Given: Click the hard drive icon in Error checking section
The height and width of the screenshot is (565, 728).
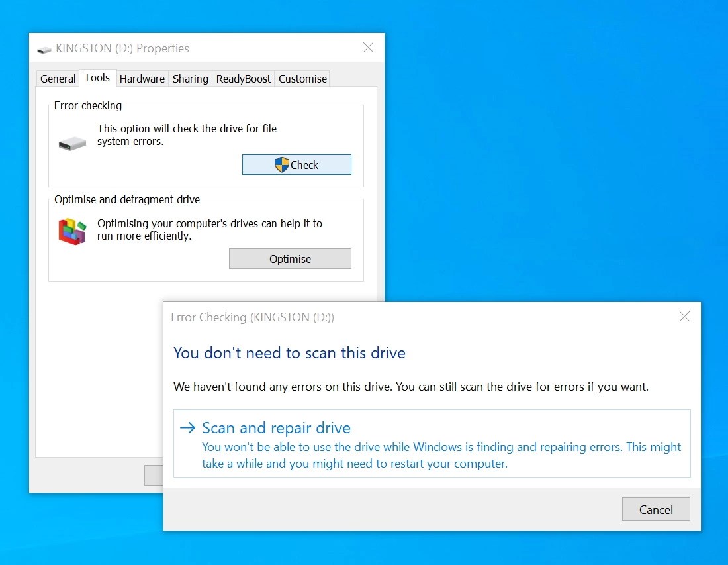Looking at the screenshot, I should [x=71, y=143].
